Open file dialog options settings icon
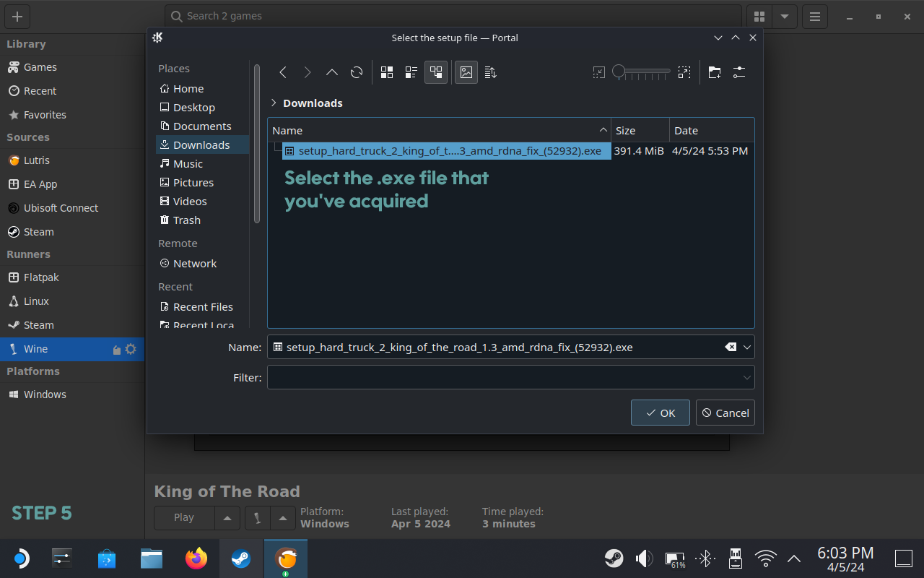The width and height of the screenshot is (924, 578). pos(738,72)
